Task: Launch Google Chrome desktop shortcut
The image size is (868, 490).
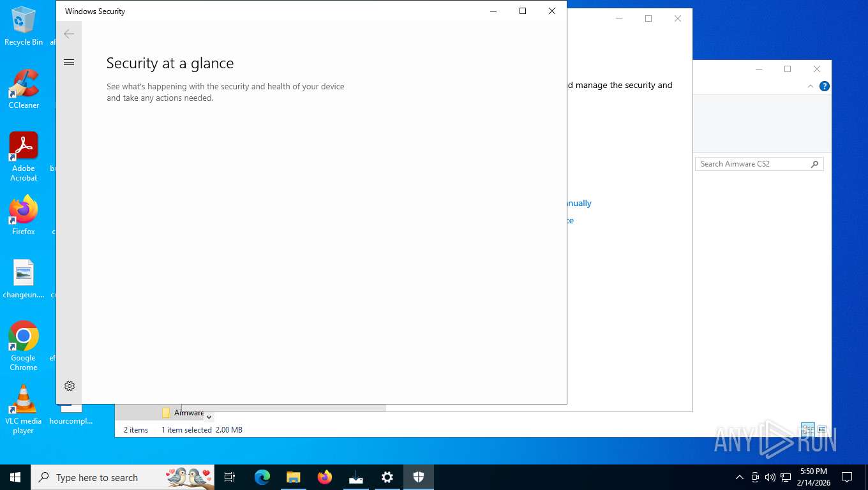Action: [24, 346]
